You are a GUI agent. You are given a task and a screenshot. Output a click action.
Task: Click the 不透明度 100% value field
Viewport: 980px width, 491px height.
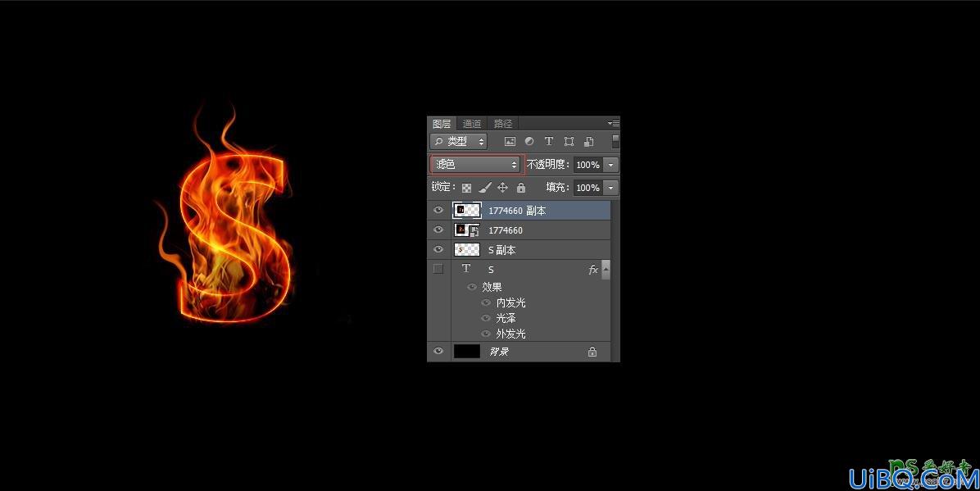pyautogui.click(x=588, y=165)
